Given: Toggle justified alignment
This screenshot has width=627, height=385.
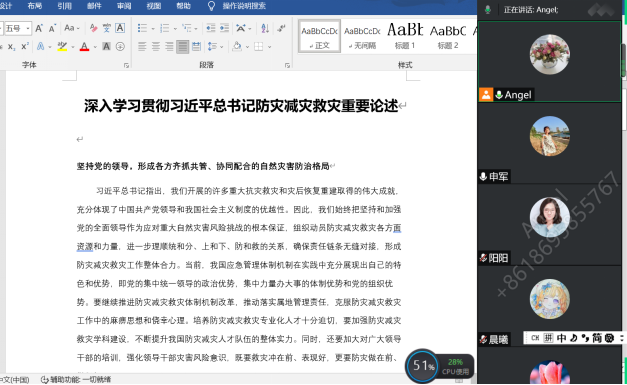Looking at the screenshot, I should coord(183,47).
